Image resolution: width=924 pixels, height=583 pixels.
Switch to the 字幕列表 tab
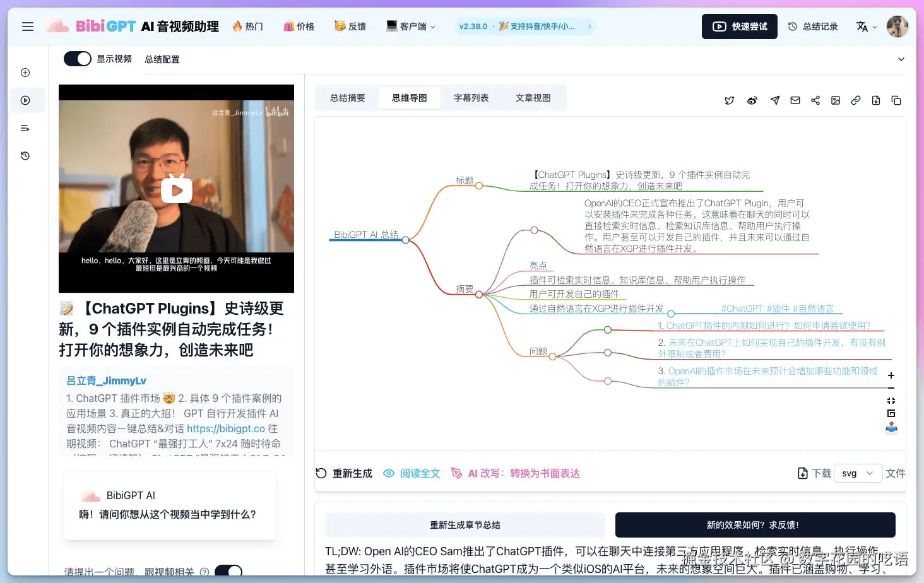(471, 98)
